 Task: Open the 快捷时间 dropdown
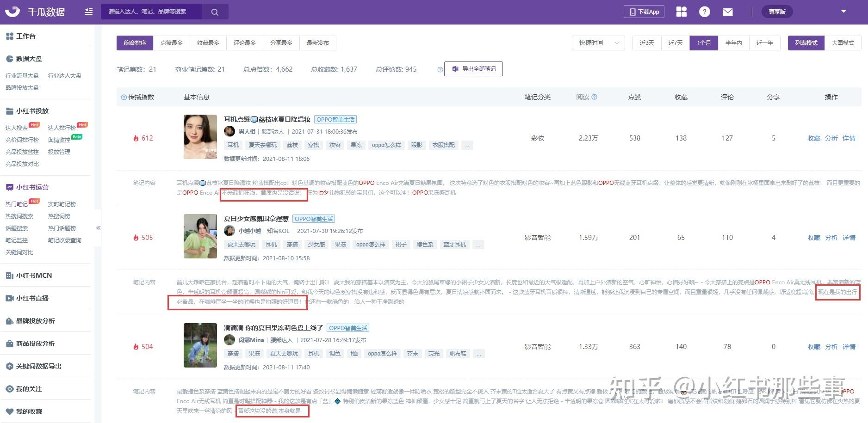tap(599, 43)
